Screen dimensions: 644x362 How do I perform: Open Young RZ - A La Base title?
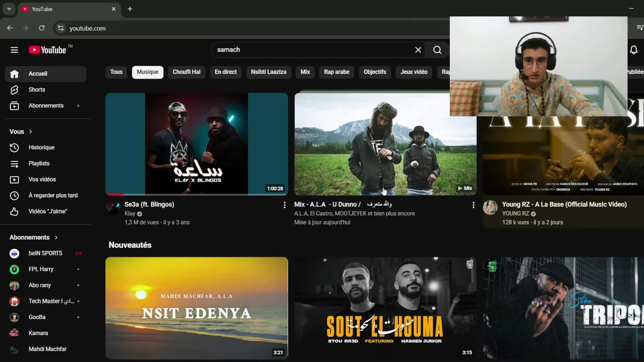pos(565,205)
